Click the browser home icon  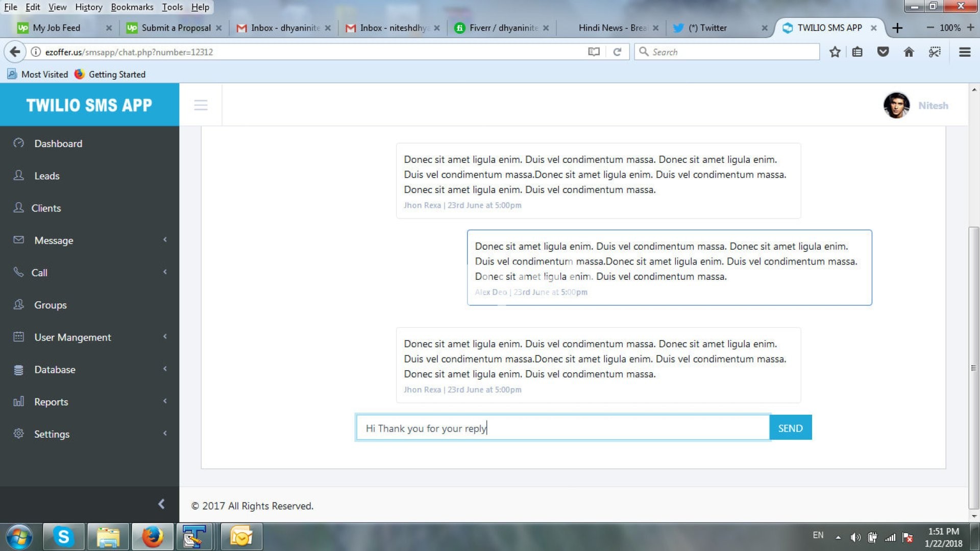[x=909, y=52]
